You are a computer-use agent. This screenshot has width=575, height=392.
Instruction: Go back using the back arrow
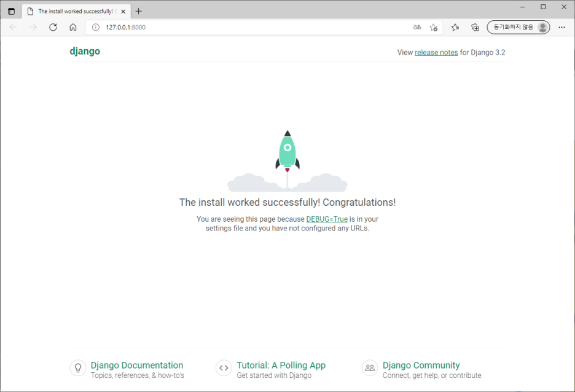tap(13, 27)
